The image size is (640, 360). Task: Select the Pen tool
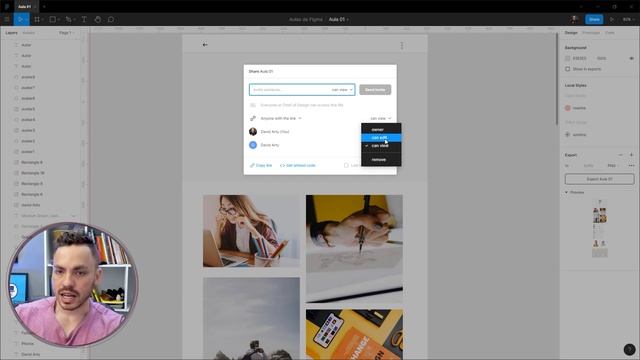tap(68, 19)
